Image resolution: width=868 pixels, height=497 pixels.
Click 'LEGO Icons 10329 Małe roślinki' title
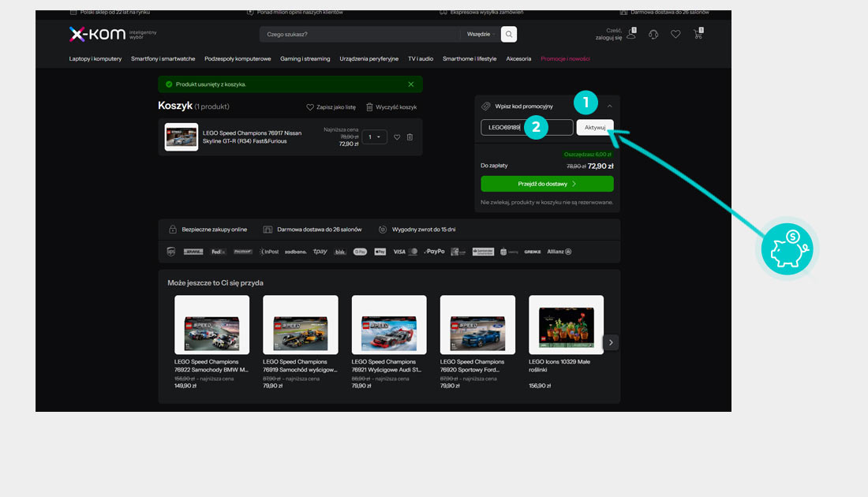click(x=559, y=366)
